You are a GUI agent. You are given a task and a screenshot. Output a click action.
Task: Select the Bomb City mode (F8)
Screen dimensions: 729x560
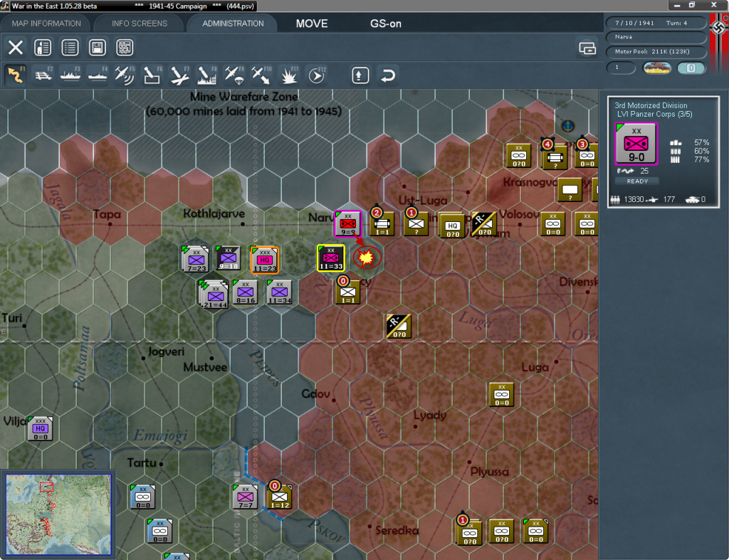(x=206, y=75)
